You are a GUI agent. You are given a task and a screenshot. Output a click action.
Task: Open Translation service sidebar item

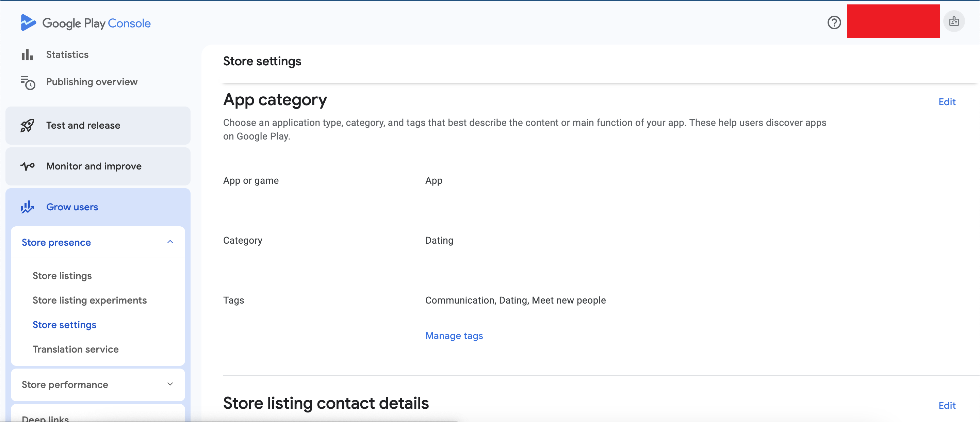75,349
